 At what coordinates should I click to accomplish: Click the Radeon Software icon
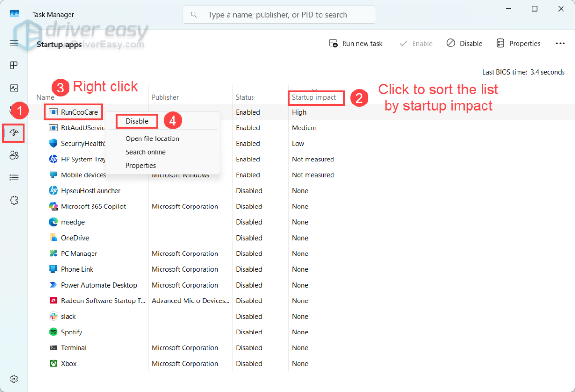click(53, 300)
